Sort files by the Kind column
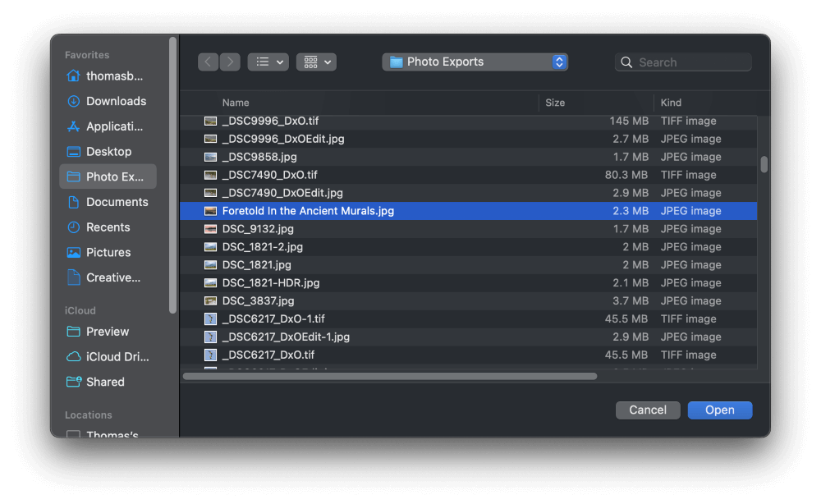The height and width of the screenshot is (504, 821). [670, 103]
